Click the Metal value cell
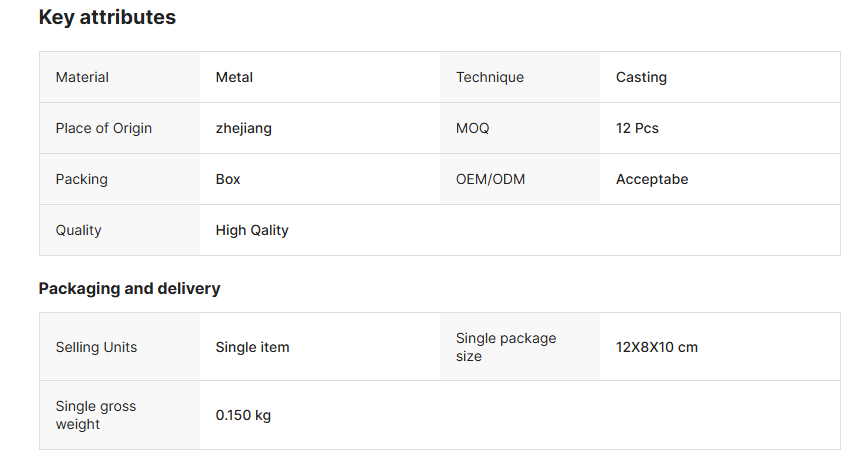853x461 pixels. pos(234,77)
